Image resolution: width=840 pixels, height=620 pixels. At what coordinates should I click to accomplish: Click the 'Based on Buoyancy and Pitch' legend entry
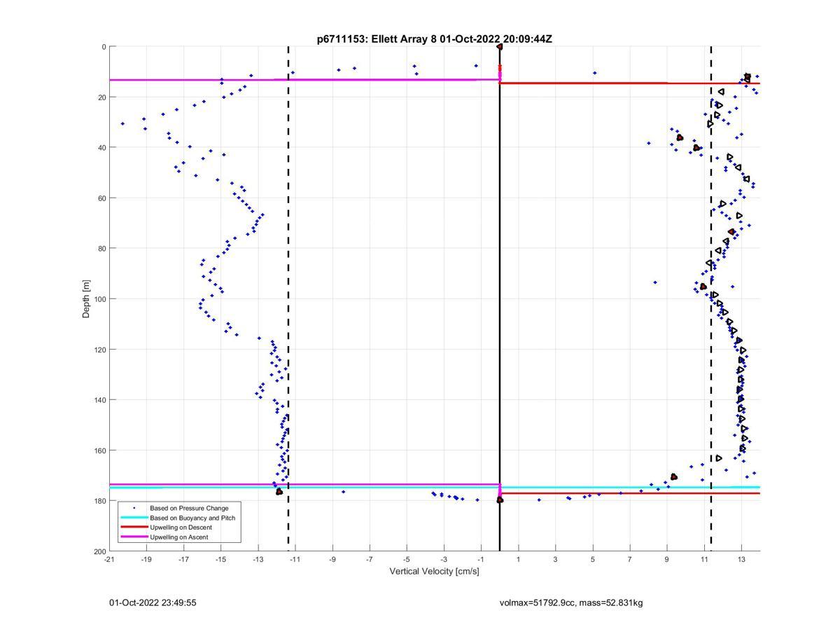(x=192, y=518)
